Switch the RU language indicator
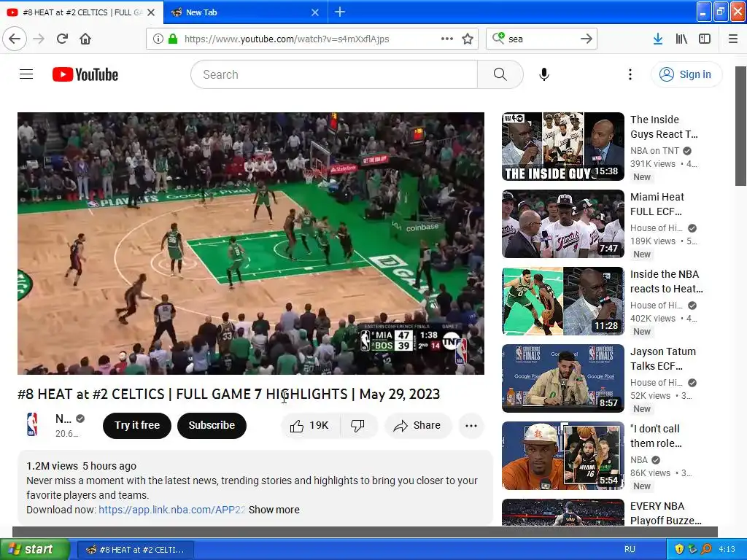Image resolution: width=747 pixels, height=560 pixels. coord(630,549)
